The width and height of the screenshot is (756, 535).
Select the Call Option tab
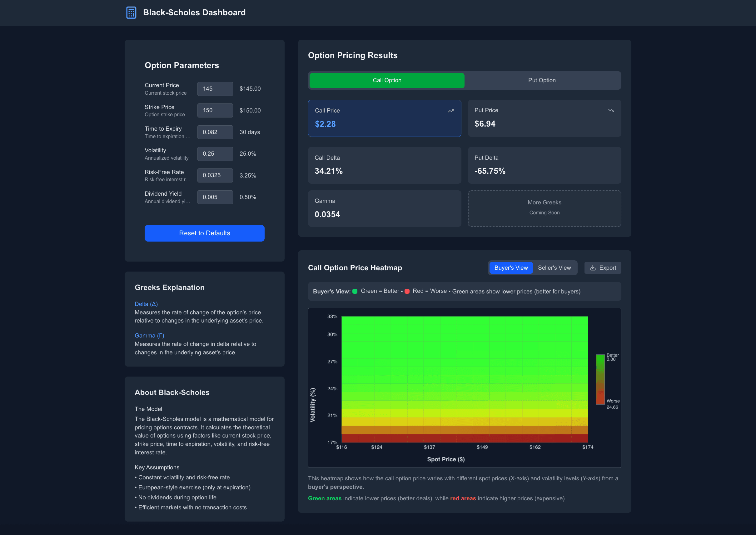point(386,80)
